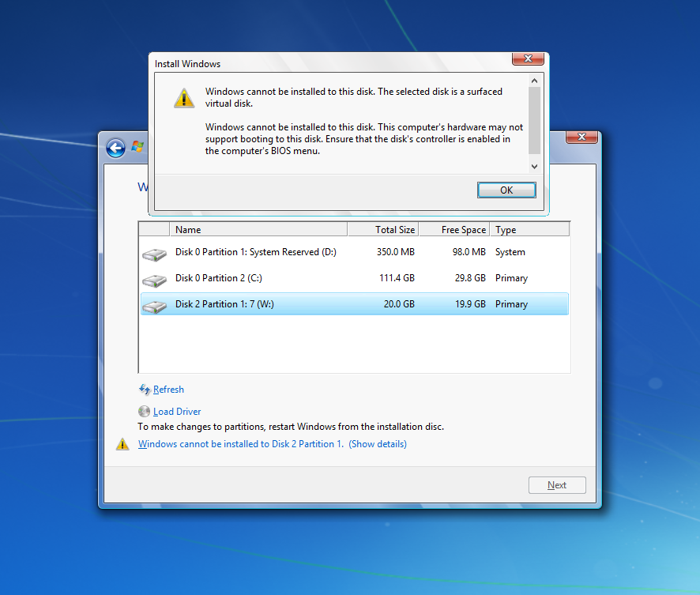Click the 20.0 GB total size cell
This screenshot has height=595, width=700.
tap(399, 304)
